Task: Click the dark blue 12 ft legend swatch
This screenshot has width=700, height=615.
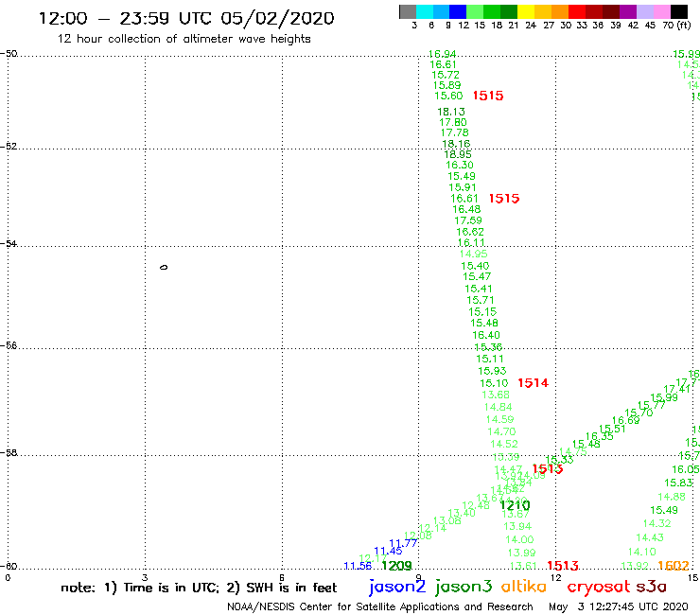Action: pyautogui.click(x=458, y=12)
